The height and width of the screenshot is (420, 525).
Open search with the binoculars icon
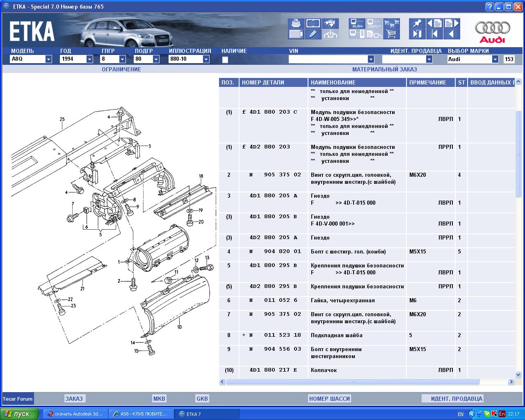[330, 23]
